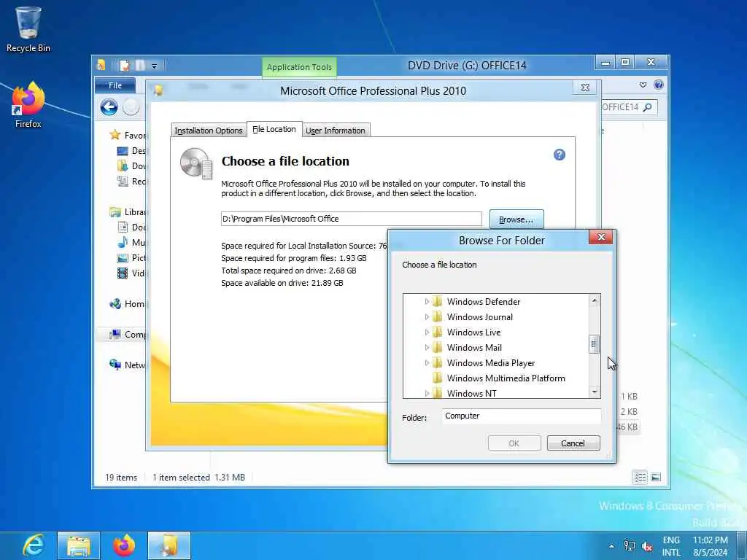Cancel the Browse For Folder dialog
The height and width of the screenshot is (560, 747).
point(573,443)
